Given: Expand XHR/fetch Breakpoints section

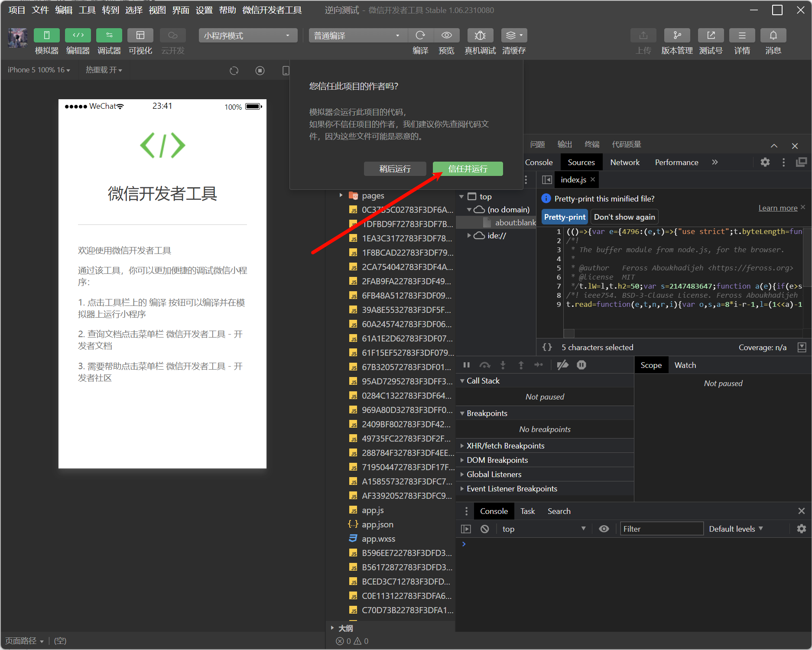Looking at the screenshot, I should click(x=462, y=445).
